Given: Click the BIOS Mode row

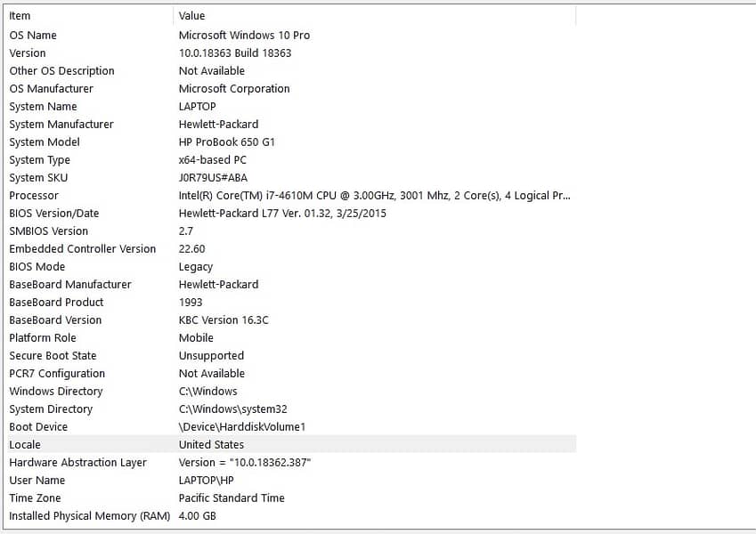Looking at the screenshot, I should (x=37, y=267).
